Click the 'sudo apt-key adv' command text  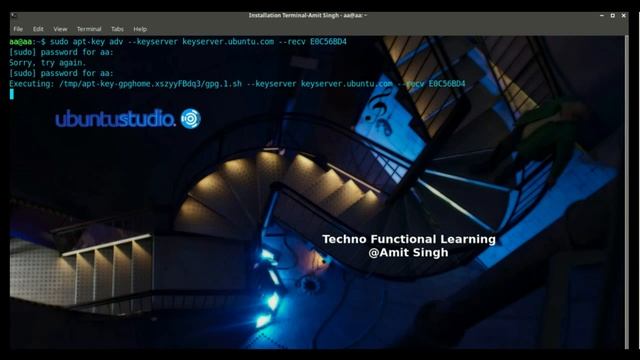[x=198, y=42]
